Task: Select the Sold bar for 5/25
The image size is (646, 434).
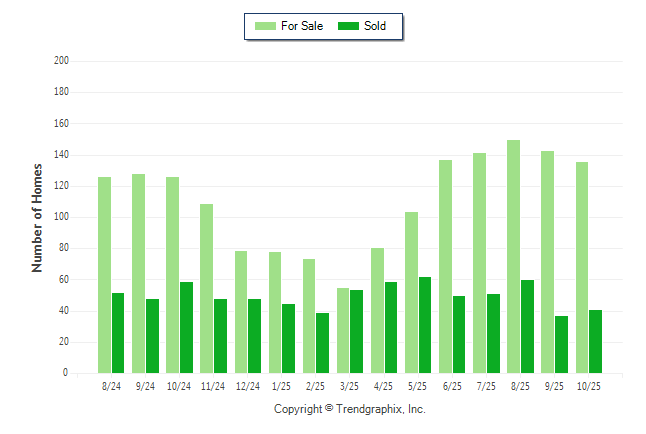Action: click(x=425, y=325)
